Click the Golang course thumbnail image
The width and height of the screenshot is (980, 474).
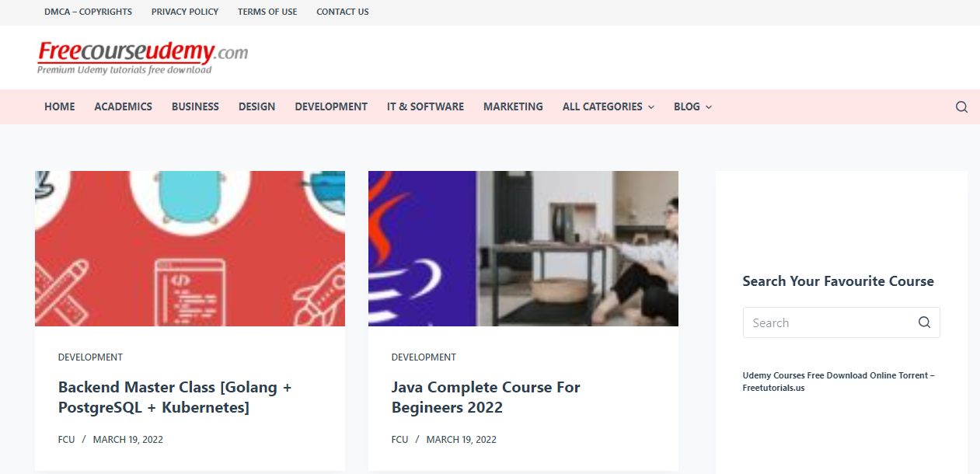tap(190, 249)
